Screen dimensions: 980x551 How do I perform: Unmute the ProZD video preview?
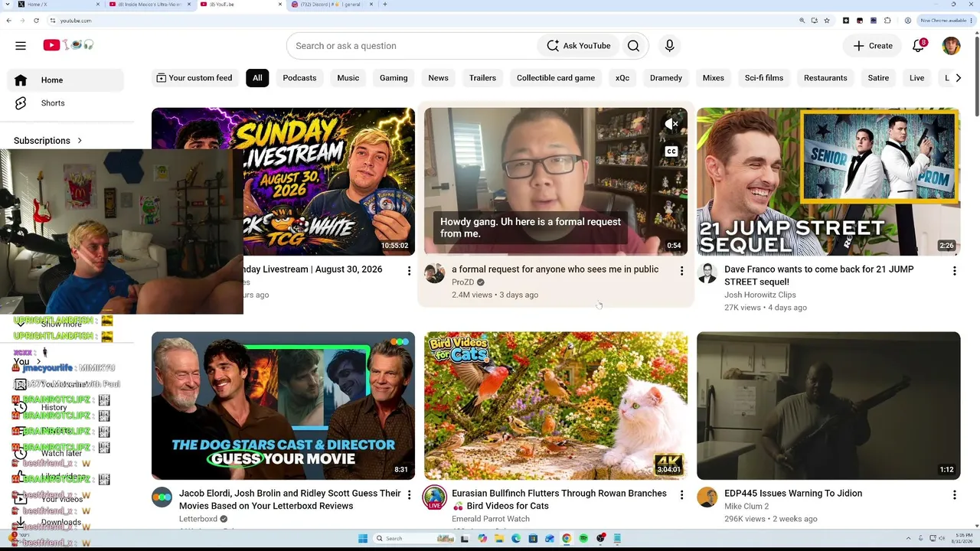[x=671, y=124]
